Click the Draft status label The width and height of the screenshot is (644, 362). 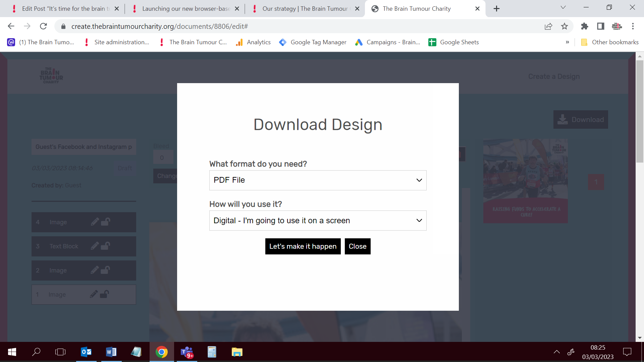click(x=125, y=168)
